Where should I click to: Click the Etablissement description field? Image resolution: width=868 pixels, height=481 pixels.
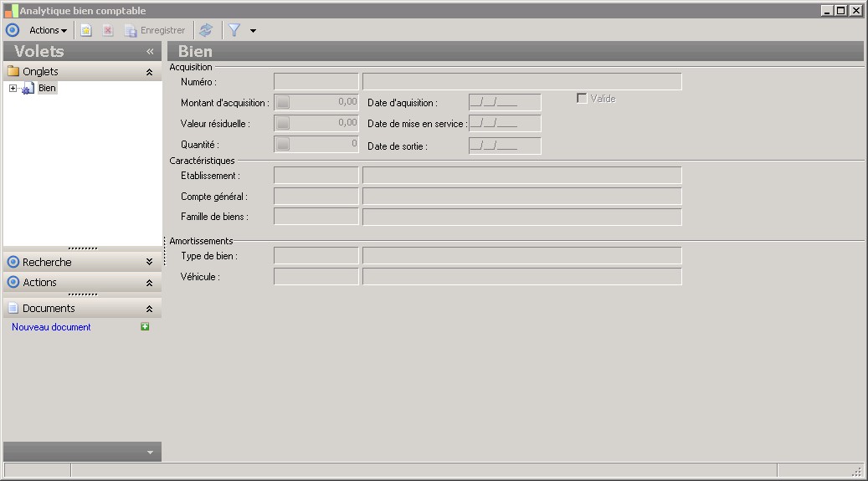click(x=522, y=176)
